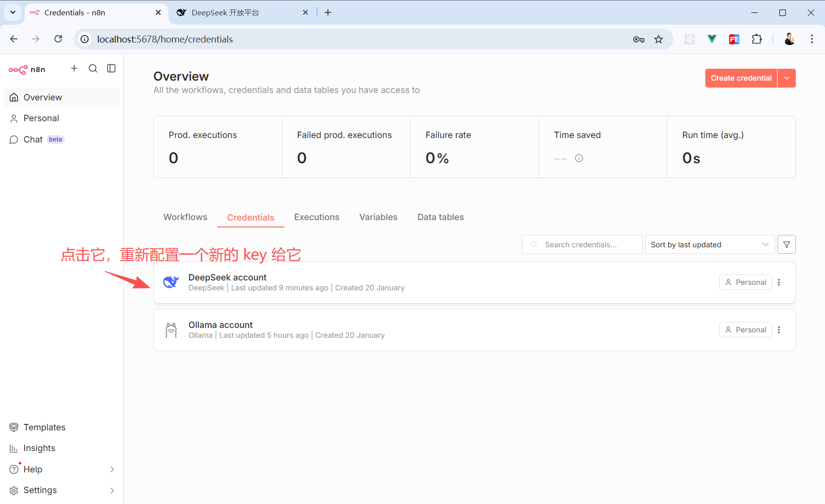Switch to the Workflows tab
Viewport: 825px width, 504px height.
tap(185, 217)
